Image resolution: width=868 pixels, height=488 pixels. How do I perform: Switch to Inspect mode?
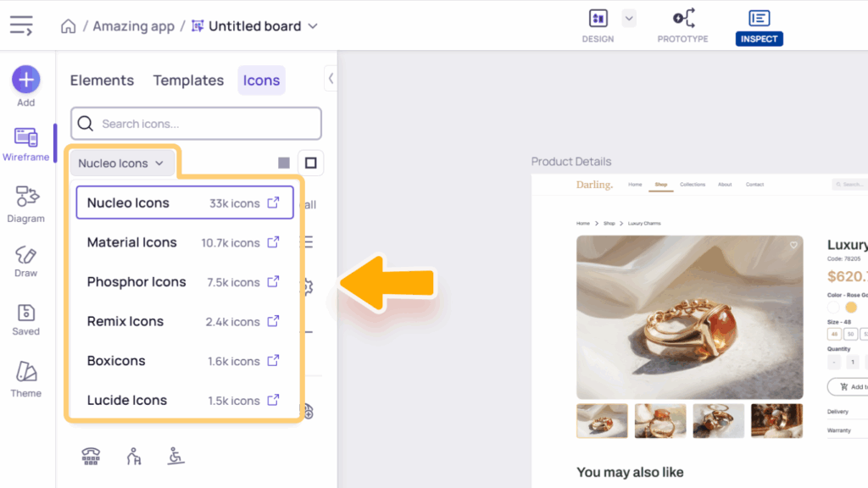(x=759, y=26)
